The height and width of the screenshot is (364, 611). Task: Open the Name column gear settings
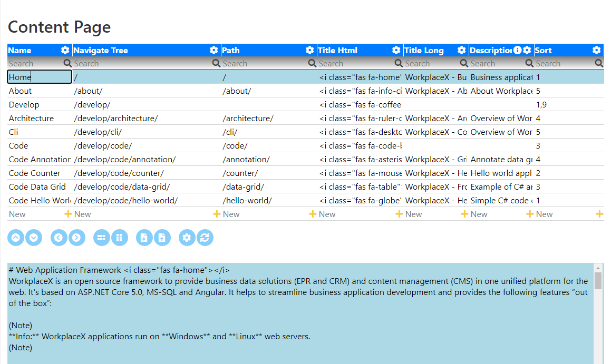click(x=65, y=50)
